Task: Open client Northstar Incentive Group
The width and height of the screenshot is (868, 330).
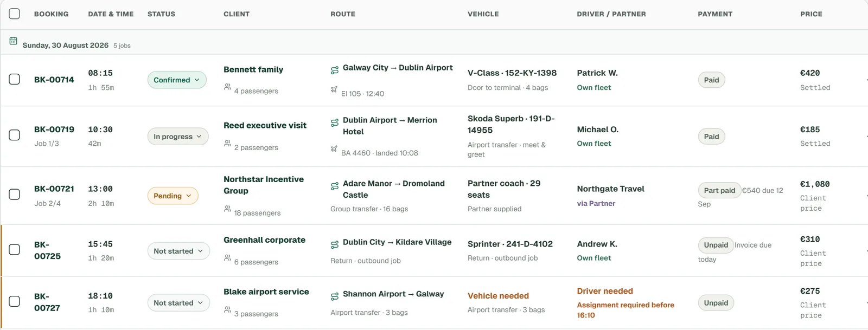Action: coord(264,185)
